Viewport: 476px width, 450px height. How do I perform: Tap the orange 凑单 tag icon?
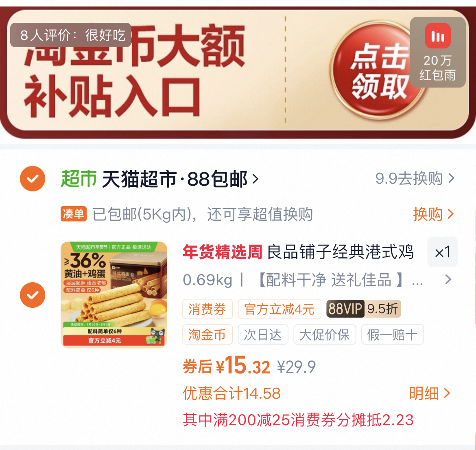click(x=74, y=214)
